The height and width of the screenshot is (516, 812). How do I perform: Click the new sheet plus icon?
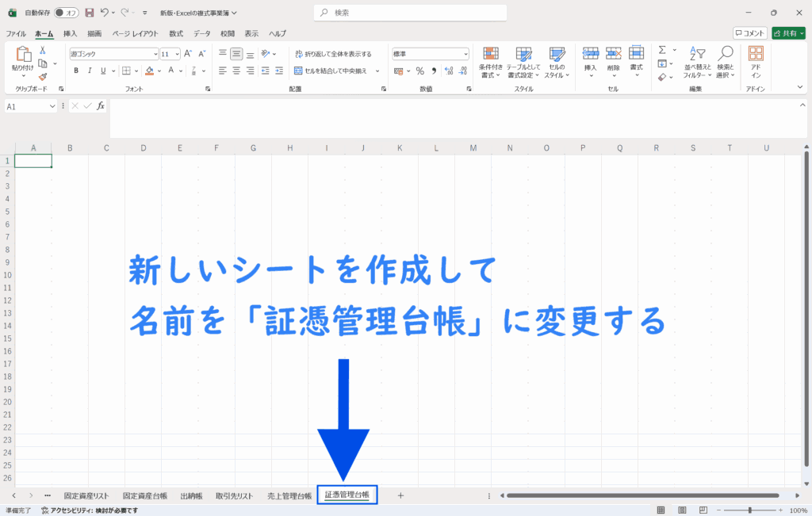click(400, 495)
